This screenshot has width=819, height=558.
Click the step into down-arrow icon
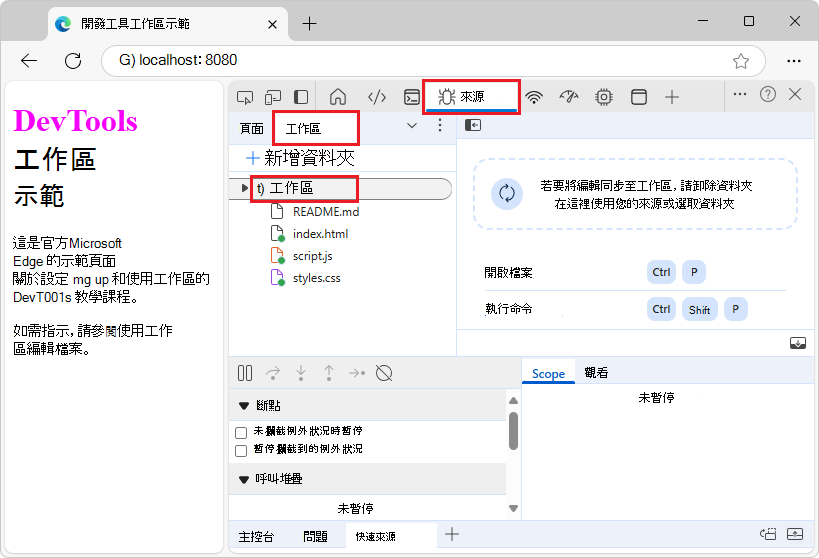(x=301, y=373)
